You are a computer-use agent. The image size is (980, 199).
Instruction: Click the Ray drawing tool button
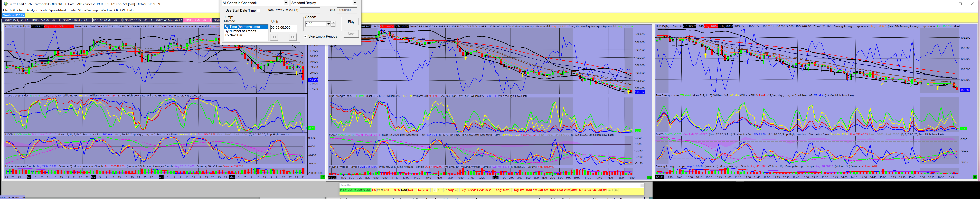451,190
